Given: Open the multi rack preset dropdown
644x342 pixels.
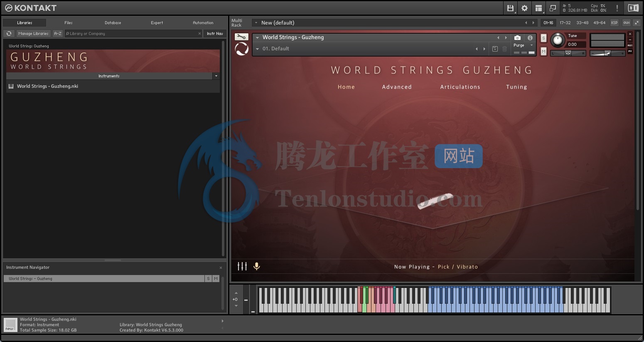Looking at the screenshot, I should pyautogui.click(x=256, y=23).
